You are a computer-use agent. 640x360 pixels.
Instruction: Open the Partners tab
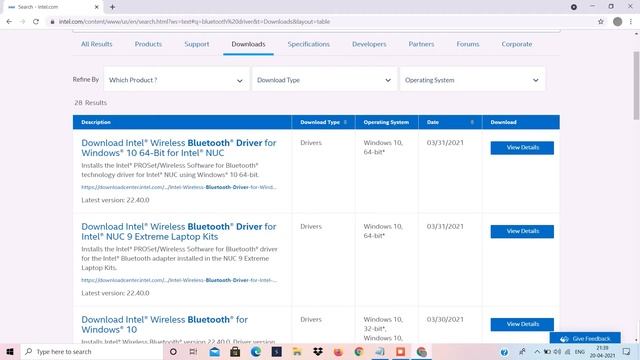coord(421,44)
